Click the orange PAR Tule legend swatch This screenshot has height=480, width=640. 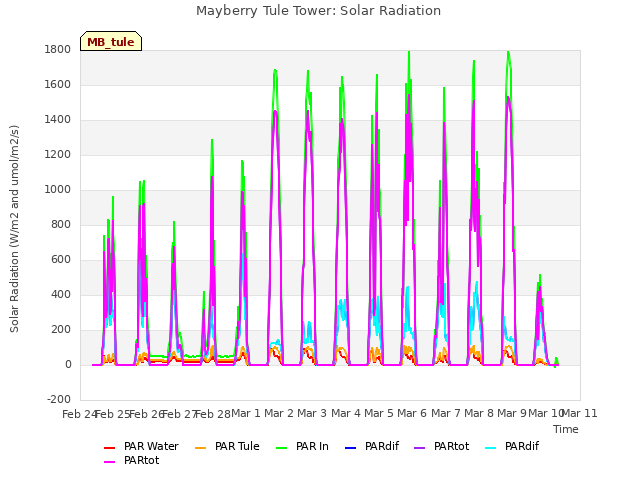[x=200, y=448]
